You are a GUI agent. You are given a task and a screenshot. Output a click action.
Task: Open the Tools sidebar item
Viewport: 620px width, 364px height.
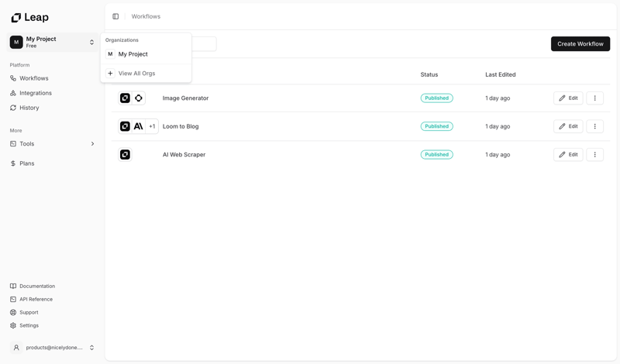pos(53,144)
